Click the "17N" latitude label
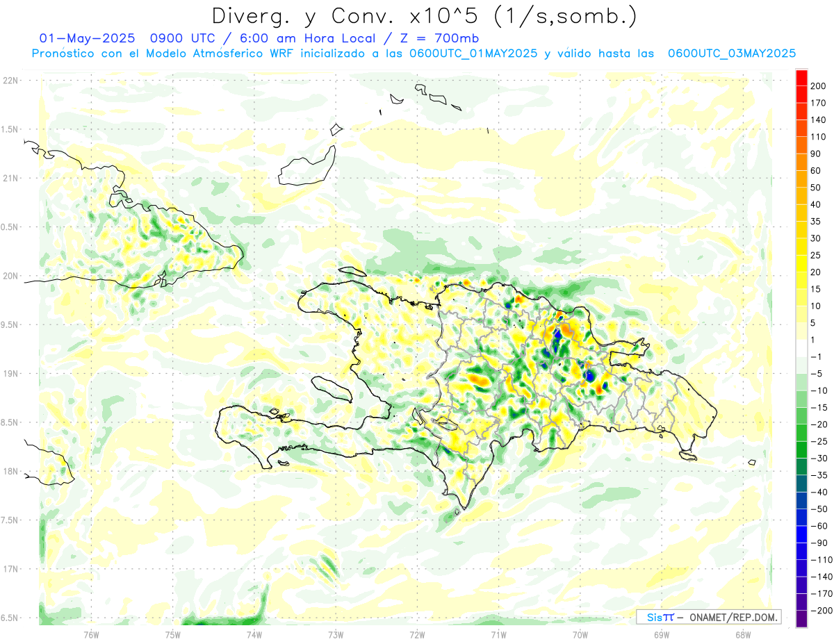The image size is (834, 644). [x=10, y=569]
